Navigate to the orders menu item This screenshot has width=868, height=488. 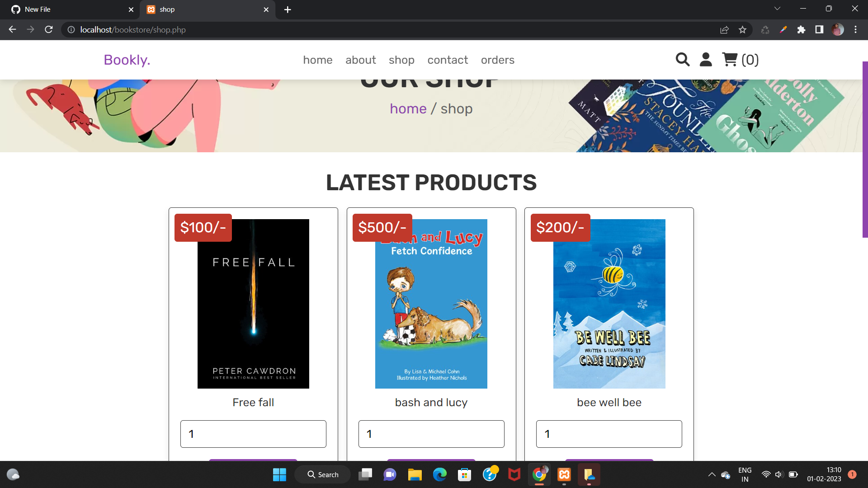tap(497, 59)
